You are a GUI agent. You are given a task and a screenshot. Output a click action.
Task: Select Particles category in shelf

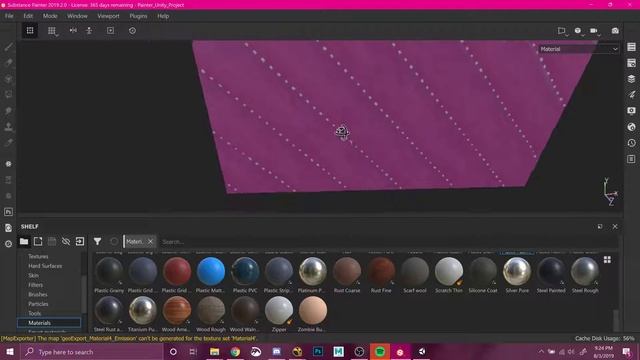38,304
